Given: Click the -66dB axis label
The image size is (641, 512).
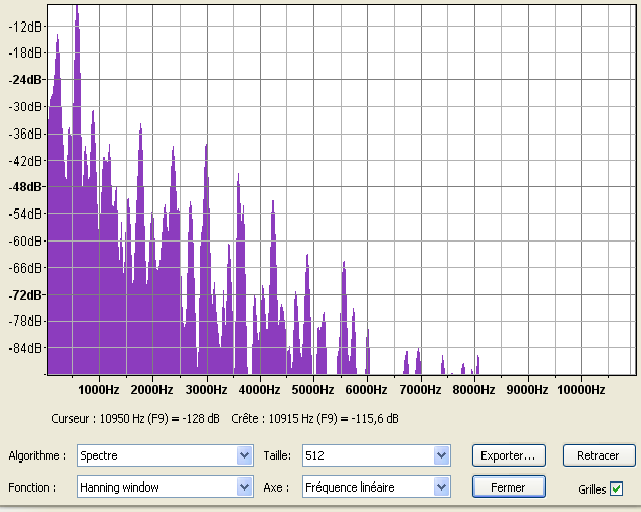Looking at the screenshot, I should pyautogui.click(x=25, y=268).
